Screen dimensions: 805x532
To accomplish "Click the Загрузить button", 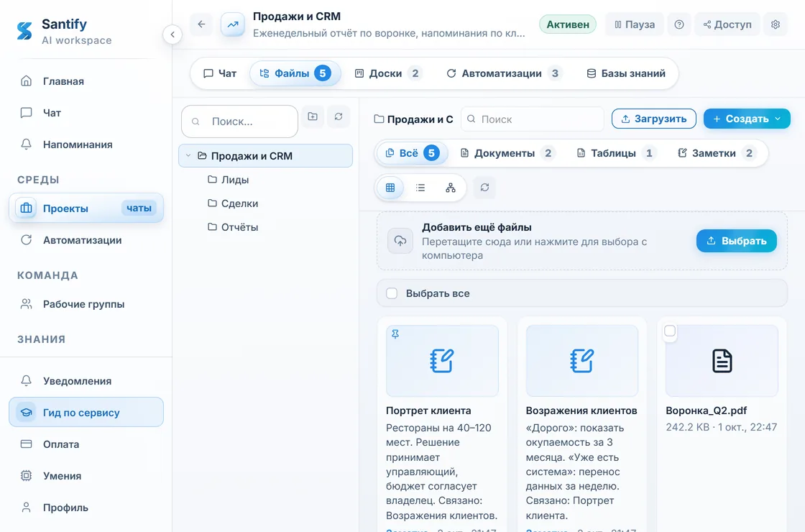I will coord(653,119).
